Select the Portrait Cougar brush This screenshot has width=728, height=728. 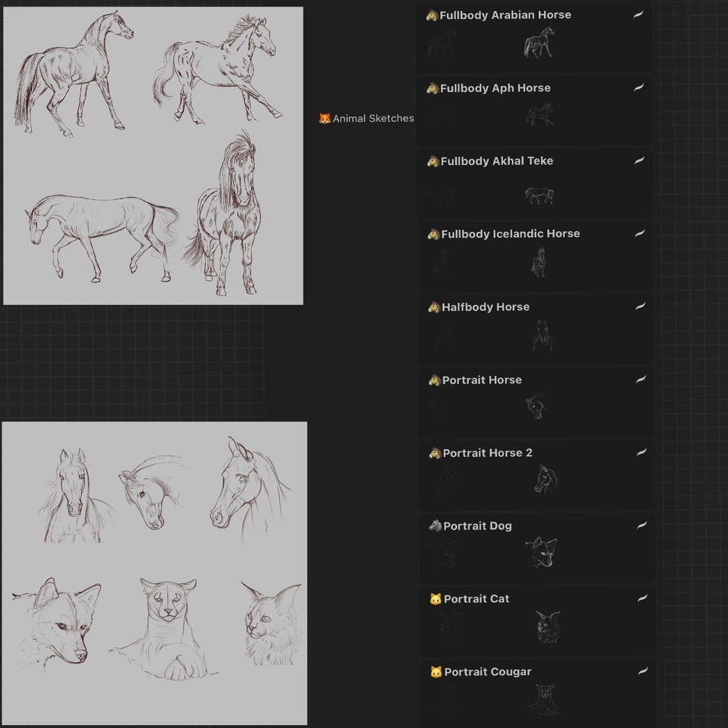537,693
